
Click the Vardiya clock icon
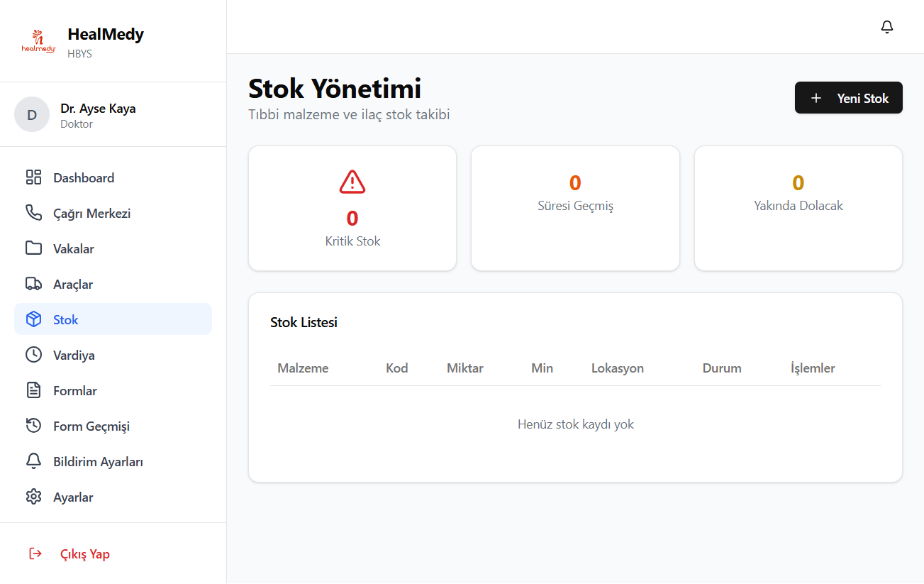(x=33, y=354)
